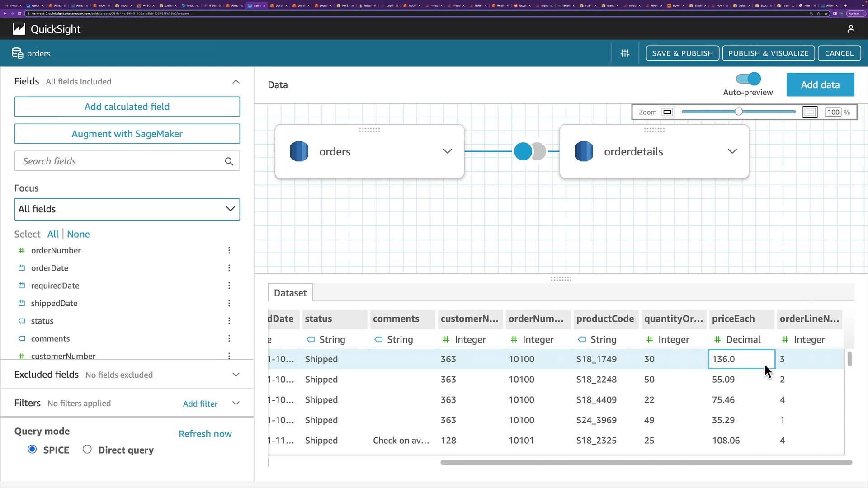Select the Dataset tab
Screen dimensions: 868x488
pyautogui.click(x=290, y=293)
